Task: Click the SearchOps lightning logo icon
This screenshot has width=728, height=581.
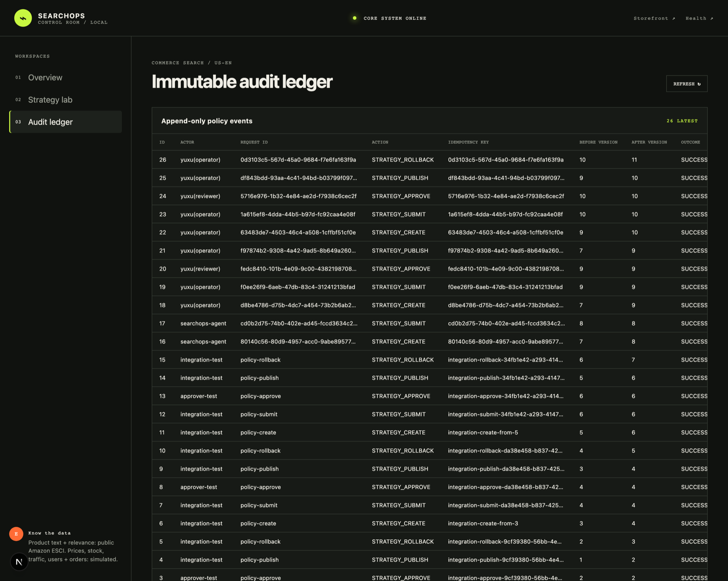Action: 23,18
